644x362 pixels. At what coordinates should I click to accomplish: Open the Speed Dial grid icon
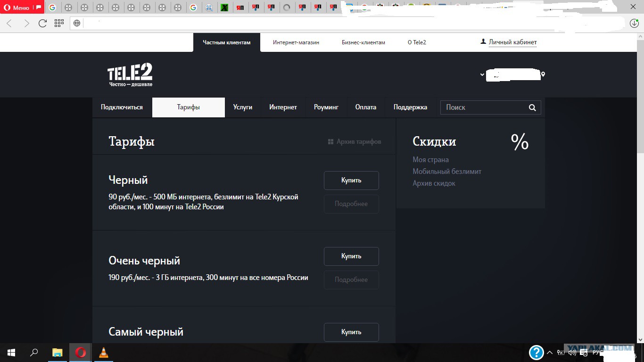[59, 23]
